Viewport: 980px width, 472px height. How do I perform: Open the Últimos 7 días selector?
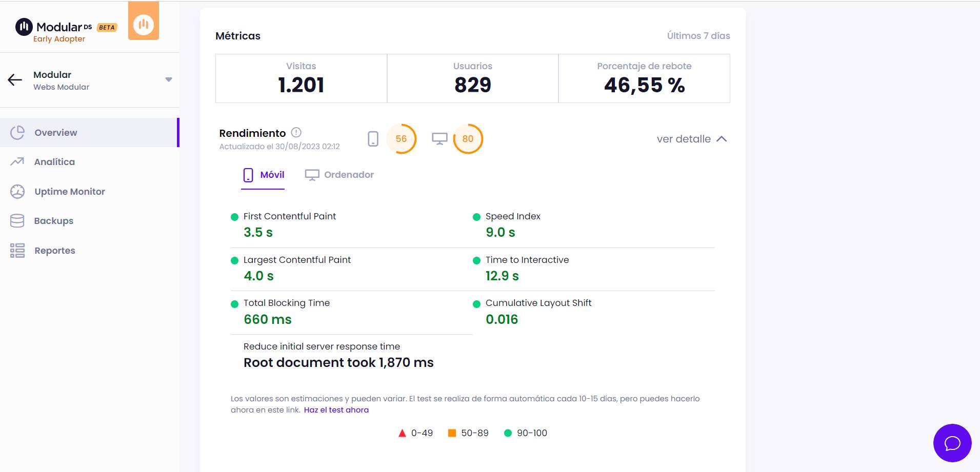coord(697,35)
